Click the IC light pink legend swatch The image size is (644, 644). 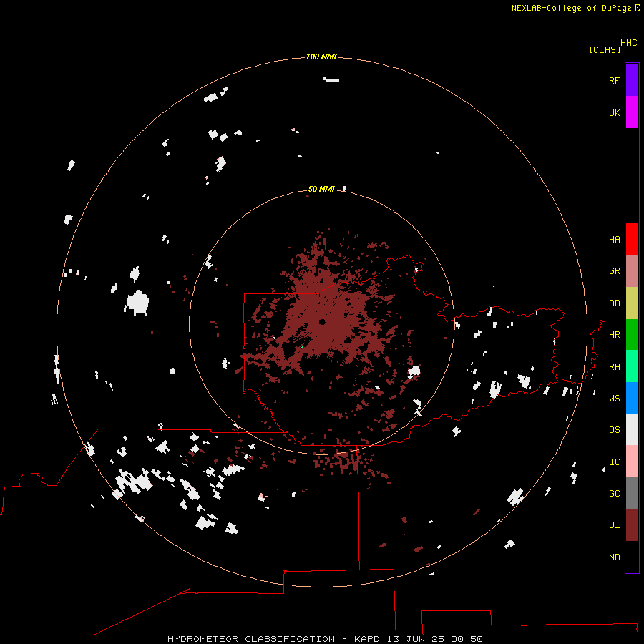point(632,462)
